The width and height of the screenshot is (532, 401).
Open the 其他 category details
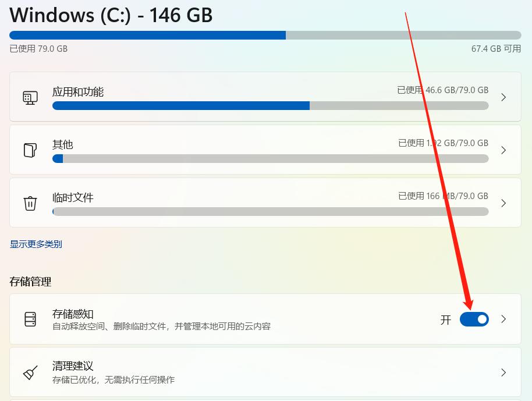click(x=503, y=150)
